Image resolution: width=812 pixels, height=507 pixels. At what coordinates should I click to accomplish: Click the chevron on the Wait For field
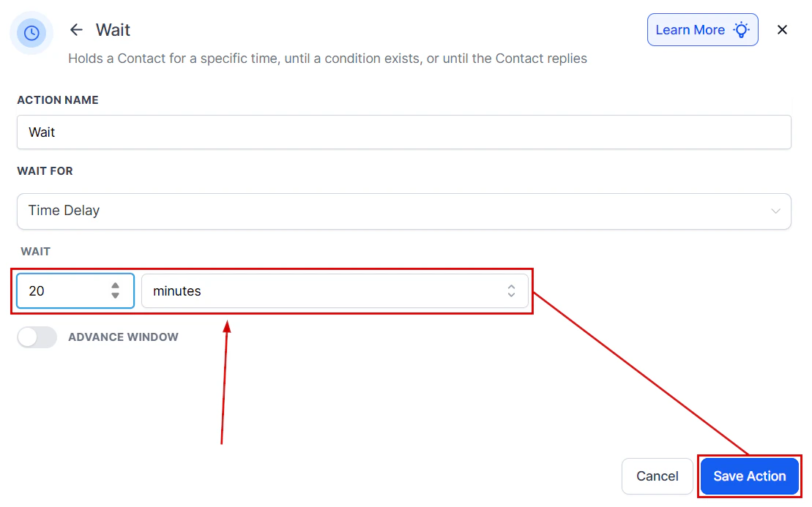coord(775,211)
